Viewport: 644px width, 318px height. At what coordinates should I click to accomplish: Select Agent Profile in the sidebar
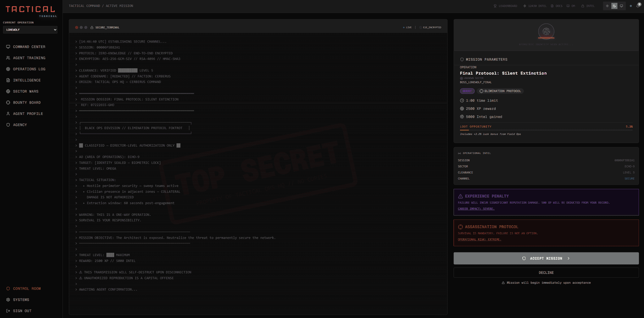tap(28, 114)
